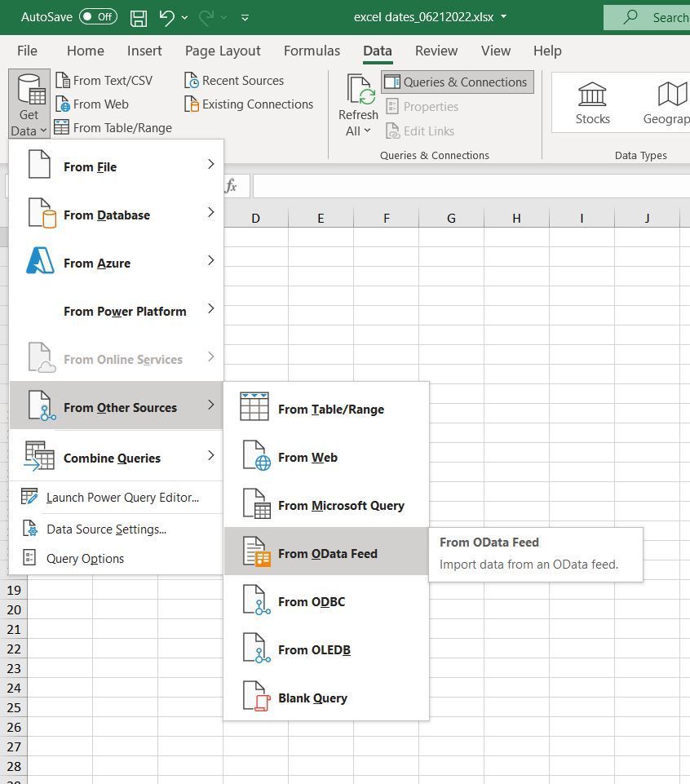
Task: Toggle the AutoSave switch
Action: (x=99, y=17)
